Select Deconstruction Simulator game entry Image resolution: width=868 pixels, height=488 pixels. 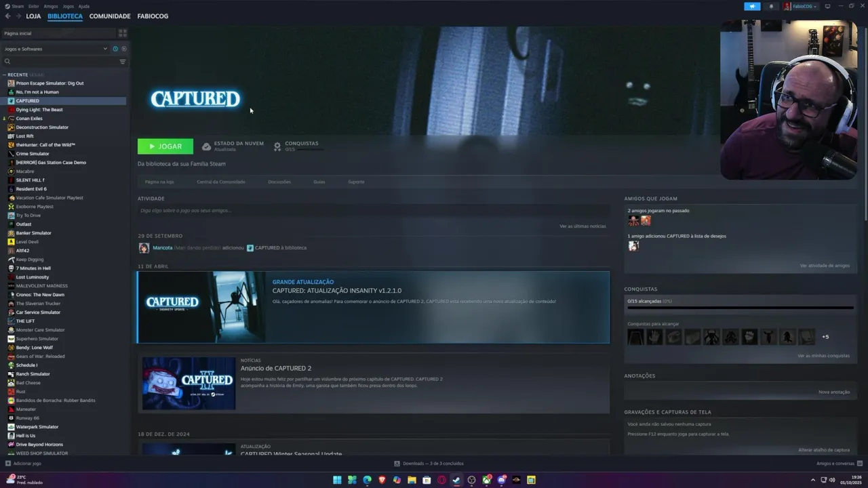(42, 127)
